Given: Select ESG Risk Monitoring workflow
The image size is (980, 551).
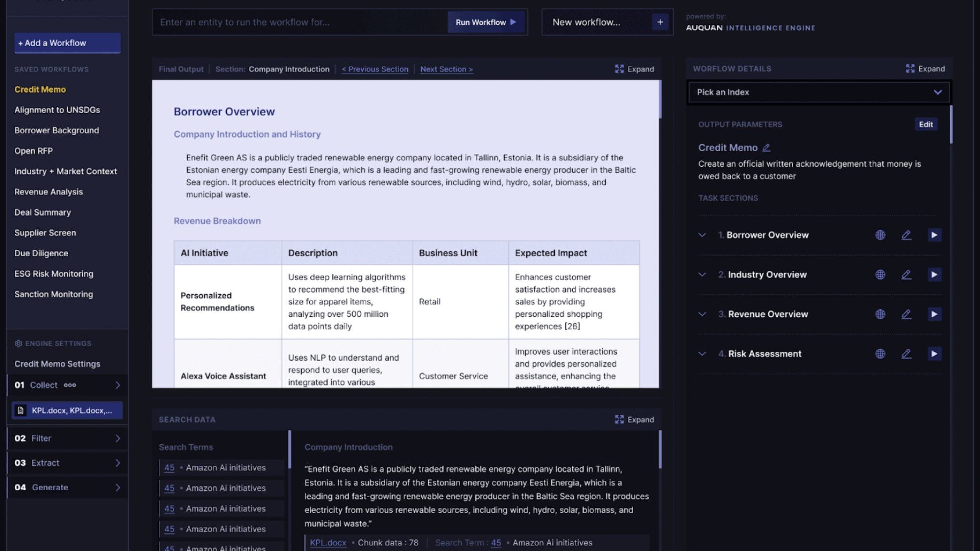Looking at the screenshot, I should pos(54,274).
